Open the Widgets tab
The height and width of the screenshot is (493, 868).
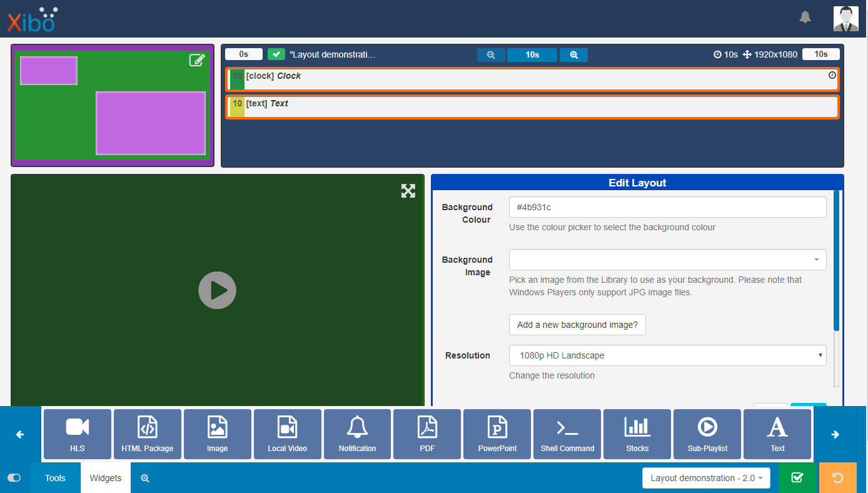coord(105,477)
